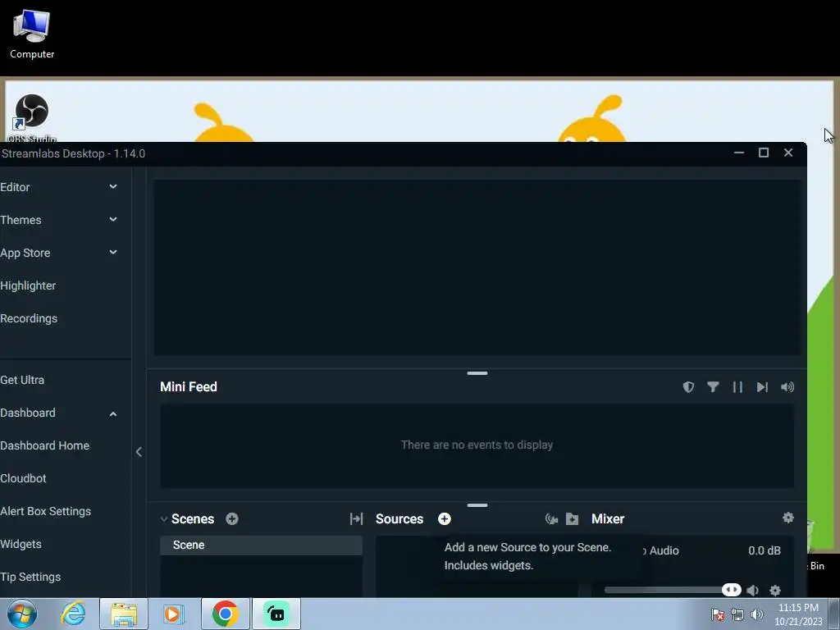The image size is (840, 630).
Task: Click the editor preview display area
Action: [x=477, y=267]
